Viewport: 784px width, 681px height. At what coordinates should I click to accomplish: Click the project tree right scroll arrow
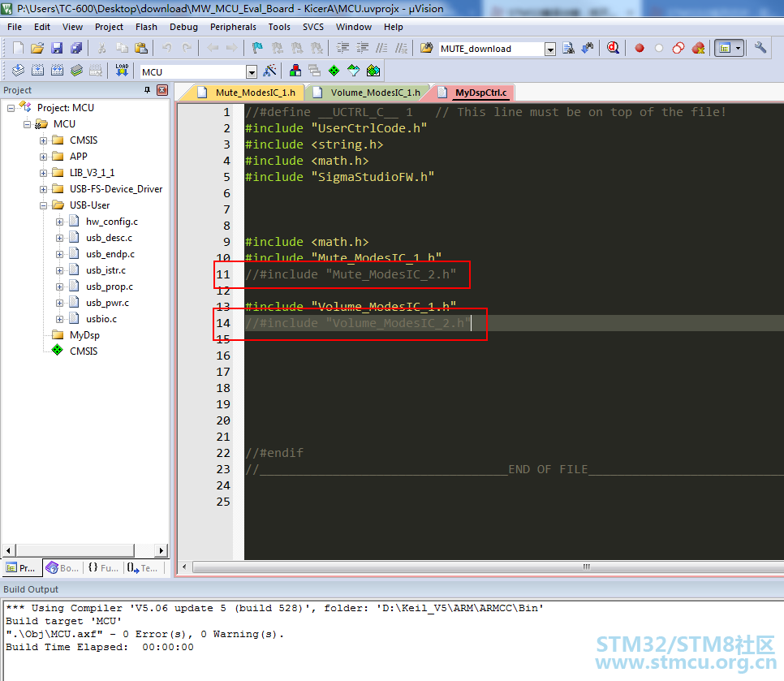click(161, 550)
